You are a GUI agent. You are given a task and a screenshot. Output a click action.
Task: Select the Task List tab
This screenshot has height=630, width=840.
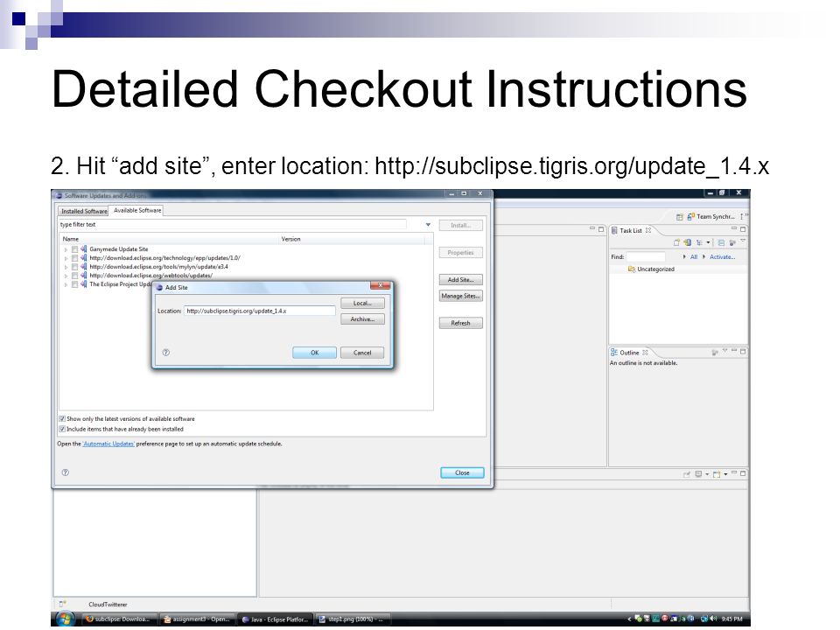[x=631, y=230]
